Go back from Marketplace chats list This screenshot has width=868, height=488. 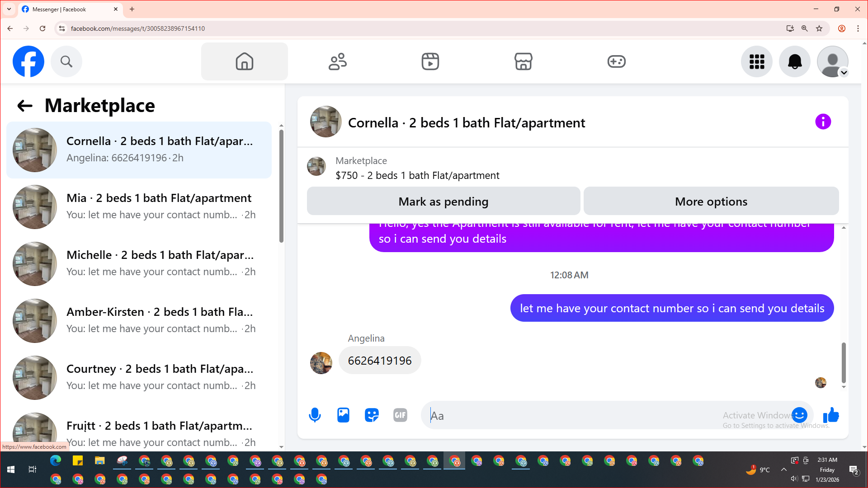point(25,106)
